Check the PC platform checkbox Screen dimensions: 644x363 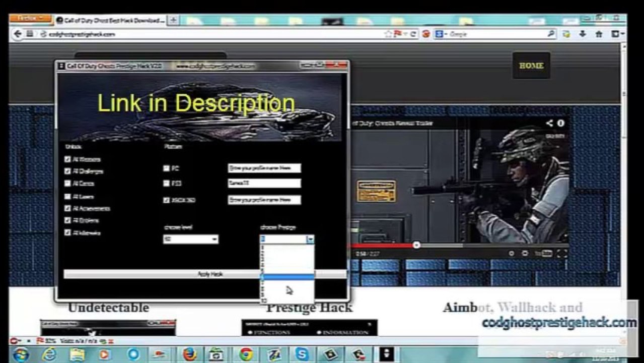click(167, 168)
